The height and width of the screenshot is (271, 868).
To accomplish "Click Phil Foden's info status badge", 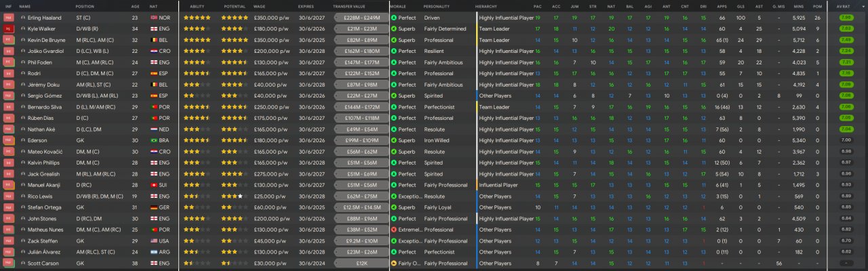I will pyautogui.click(x=9, y=62).
